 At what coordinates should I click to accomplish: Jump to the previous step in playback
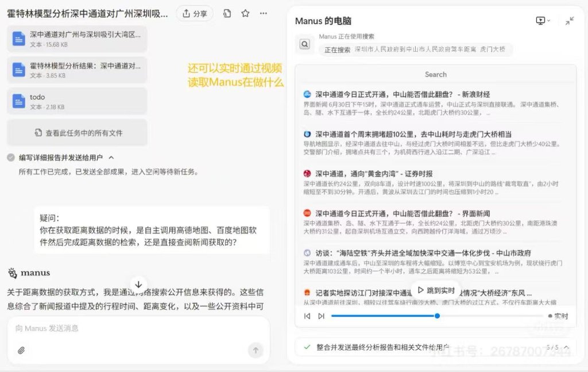click(x=307, y=316)
